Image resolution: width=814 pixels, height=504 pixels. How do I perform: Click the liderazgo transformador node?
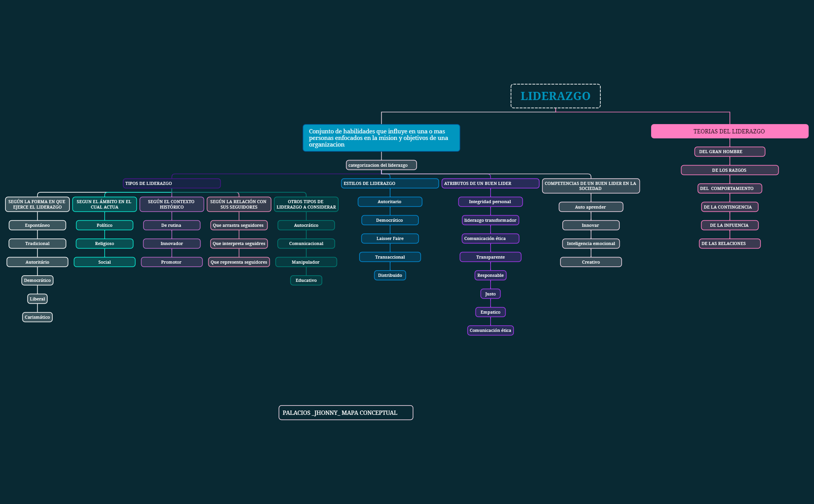click(490, 220)
